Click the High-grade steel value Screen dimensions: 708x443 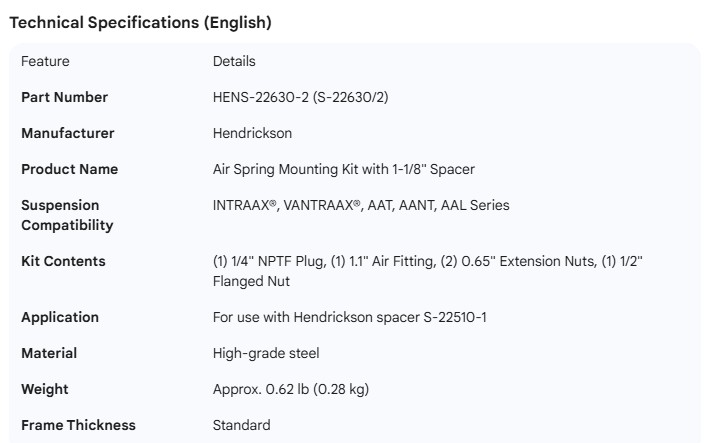tap(266, 354)
